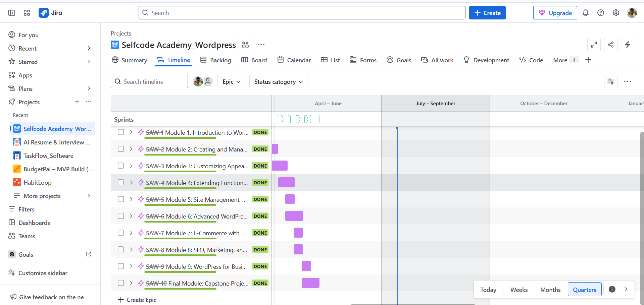Expand the Plans sidebar section
644x305 pixels.
pos(89,88)
